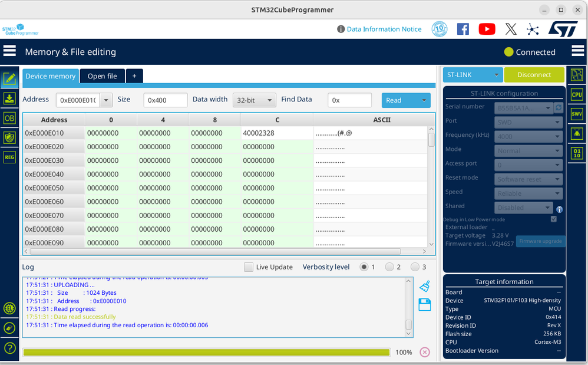Click the Size input field
The width and height of the screenshot is (588, 365).
[165, 100]
